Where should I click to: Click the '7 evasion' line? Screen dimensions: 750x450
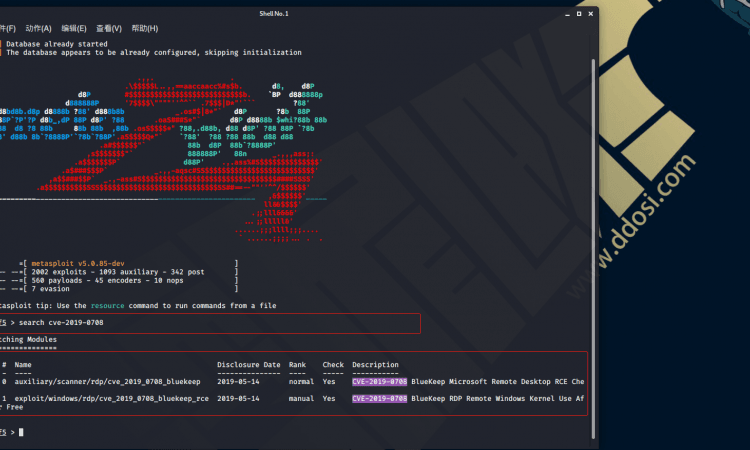click(50, 289)
